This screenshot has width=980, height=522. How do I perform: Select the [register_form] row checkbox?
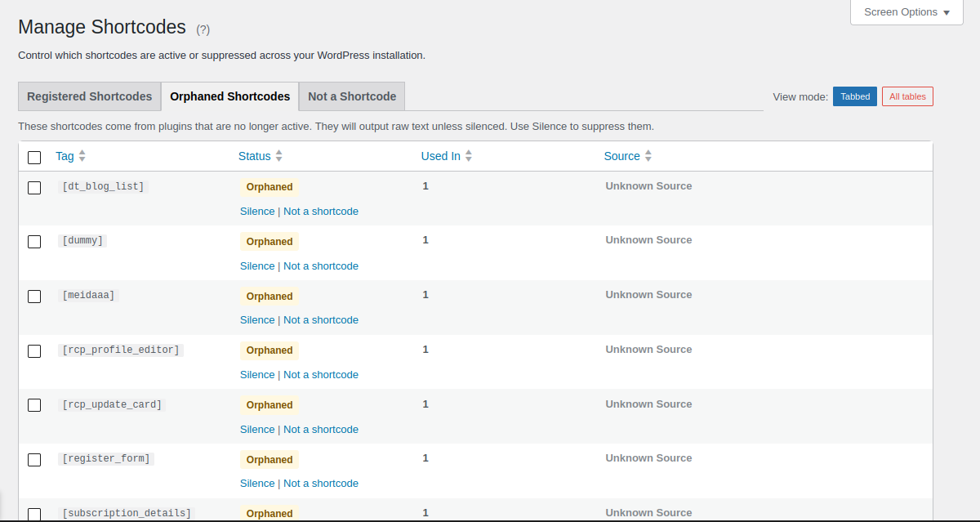[34, 460]
